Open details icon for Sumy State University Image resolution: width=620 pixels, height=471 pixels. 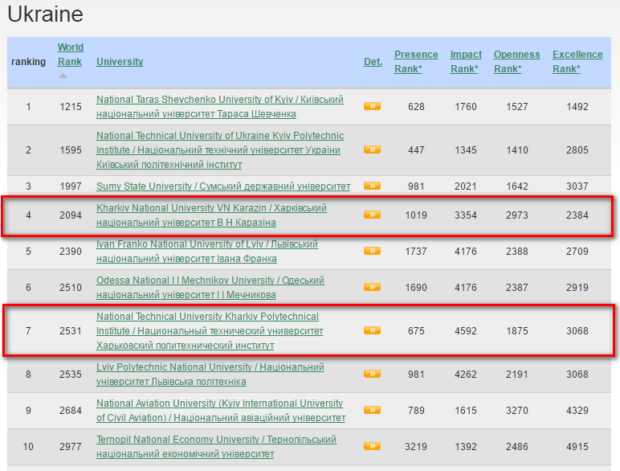(x=372, y=186)
